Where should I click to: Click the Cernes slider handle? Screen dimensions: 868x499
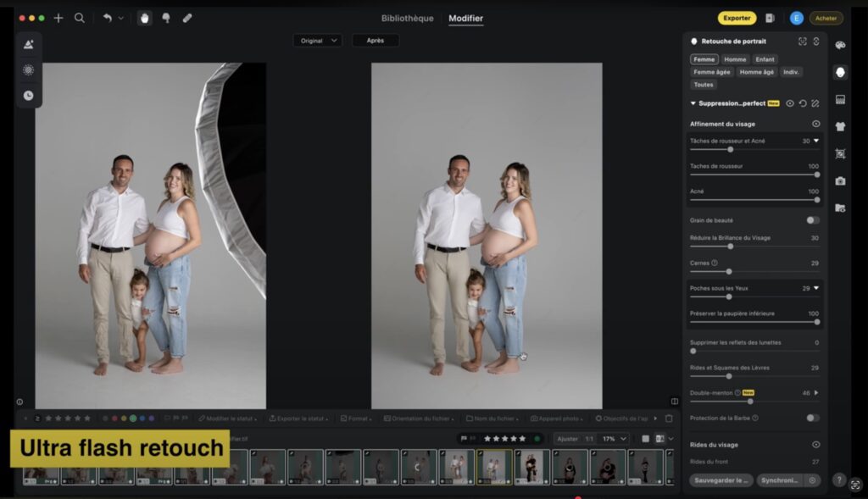pos(729,271)
